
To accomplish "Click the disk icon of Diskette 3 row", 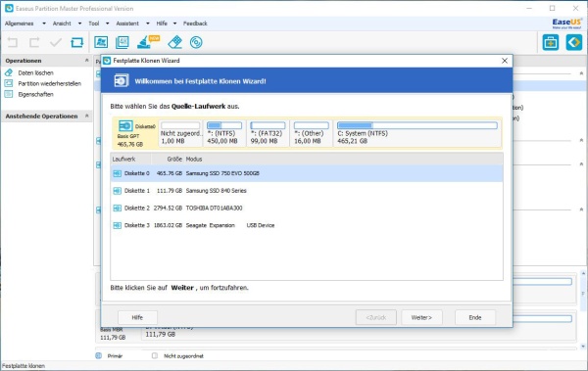I will (x=117, y=225).
